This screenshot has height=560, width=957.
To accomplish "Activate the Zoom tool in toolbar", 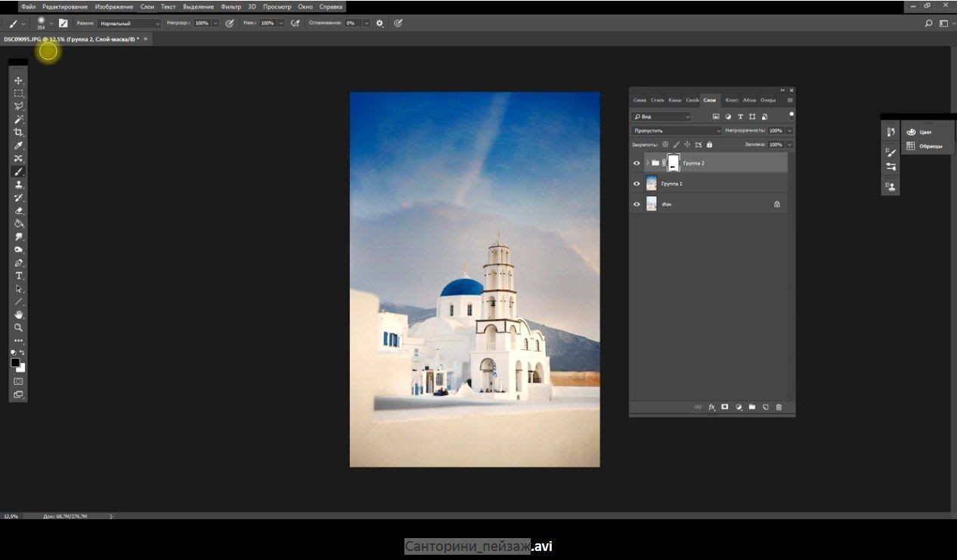I will (x=19, y=327).
